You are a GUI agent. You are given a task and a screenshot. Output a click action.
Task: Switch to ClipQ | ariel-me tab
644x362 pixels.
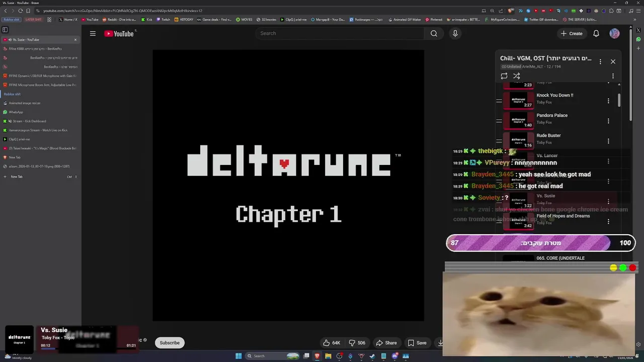(x=40, y=139)
